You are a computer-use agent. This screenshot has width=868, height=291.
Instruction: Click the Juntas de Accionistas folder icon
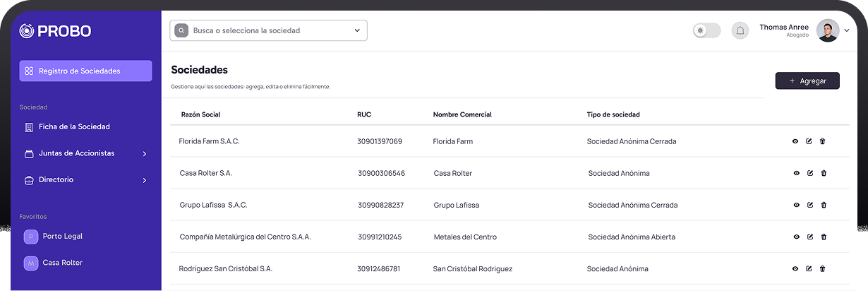pos(29,153)
